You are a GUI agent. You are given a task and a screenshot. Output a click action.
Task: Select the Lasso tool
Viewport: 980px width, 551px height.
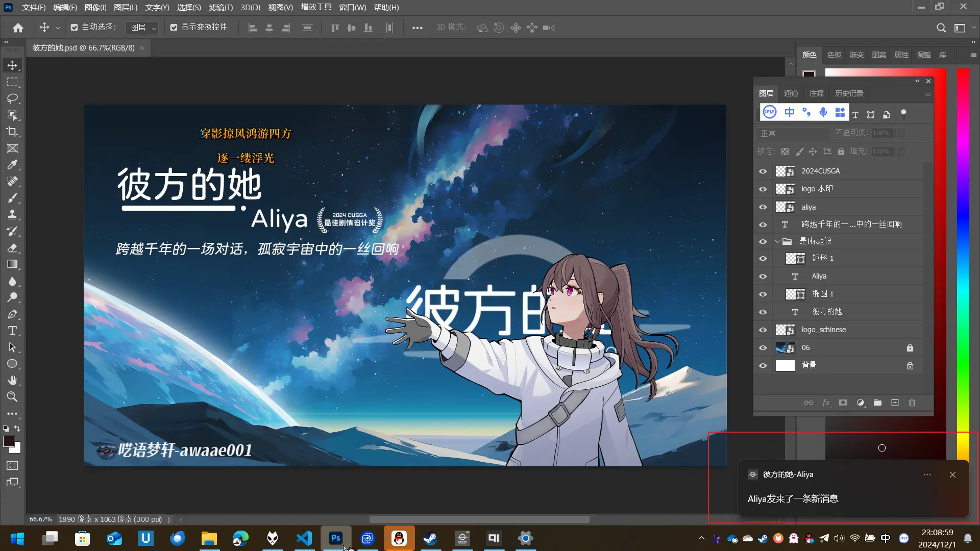[x=12, y=98]
